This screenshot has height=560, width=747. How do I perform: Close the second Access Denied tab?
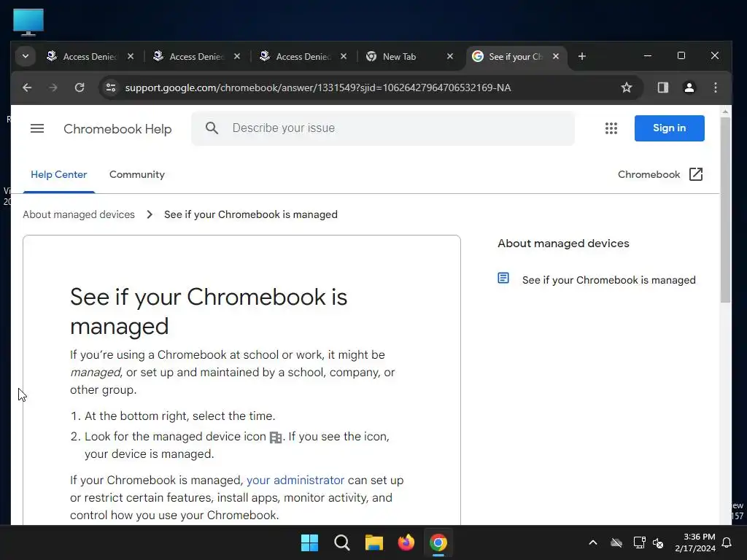pyautogui.click(x=237, y=56)
